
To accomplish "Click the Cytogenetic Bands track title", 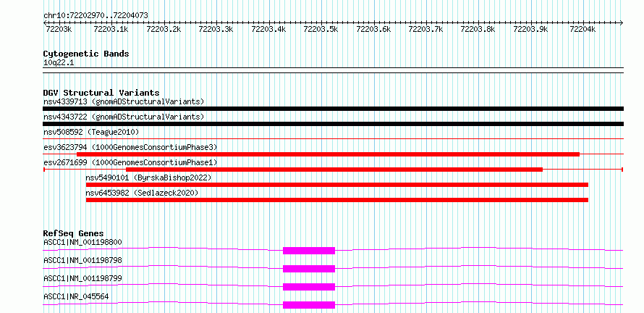I will pos(86,54).
